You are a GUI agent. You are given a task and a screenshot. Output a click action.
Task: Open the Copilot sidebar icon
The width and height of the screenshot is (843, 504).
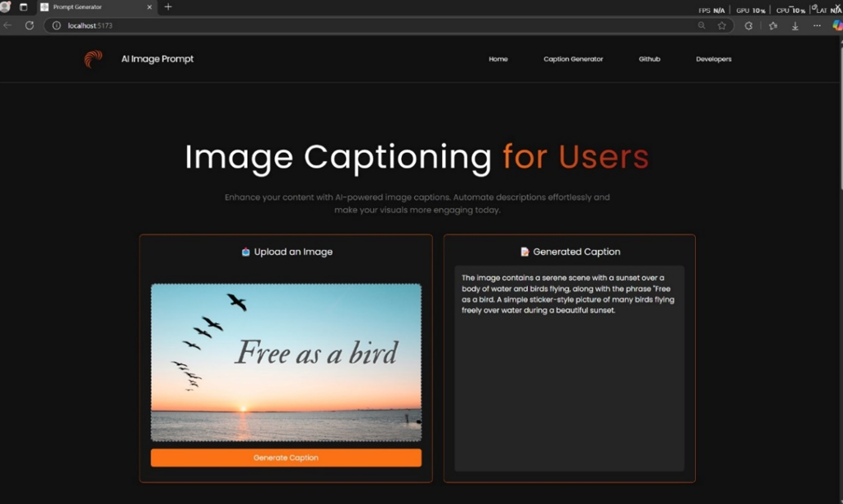(x=837, y=25)
